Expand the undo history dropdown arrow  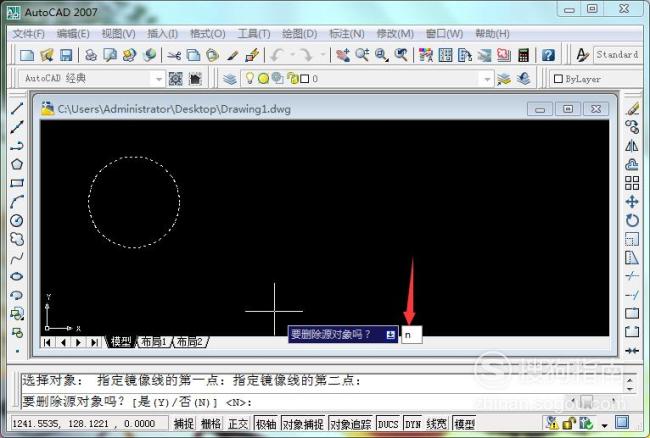[x=292, y=55]
